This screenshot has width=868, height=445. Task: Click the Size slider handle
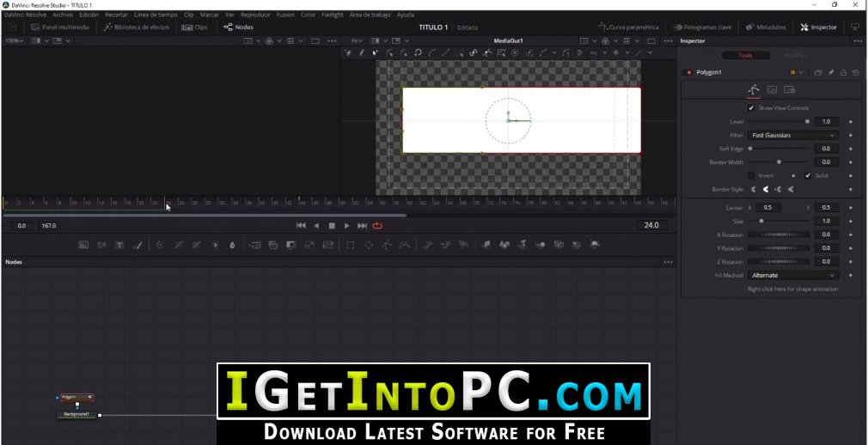pos(761,221)
